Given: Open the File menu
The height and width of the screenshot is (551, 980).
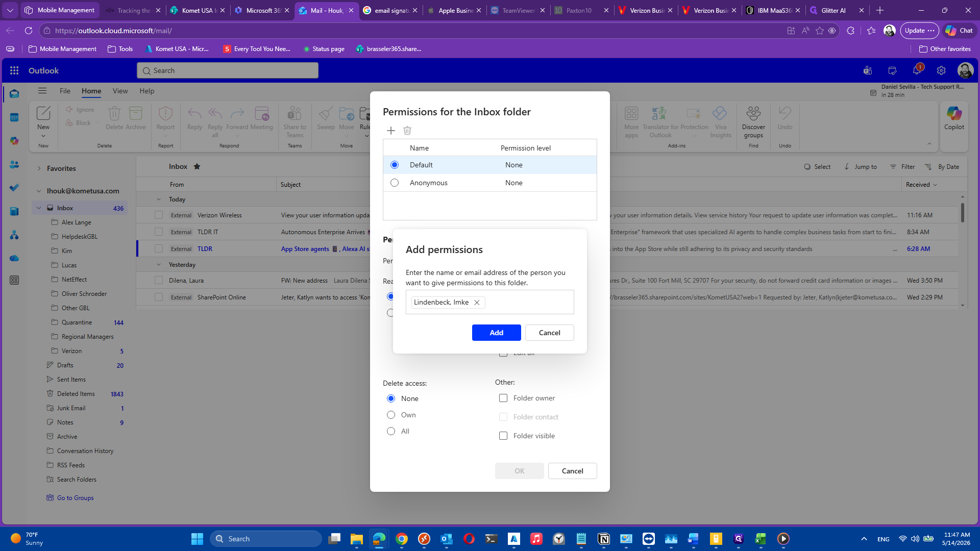Looking at the screenshot, I should 65,91.
